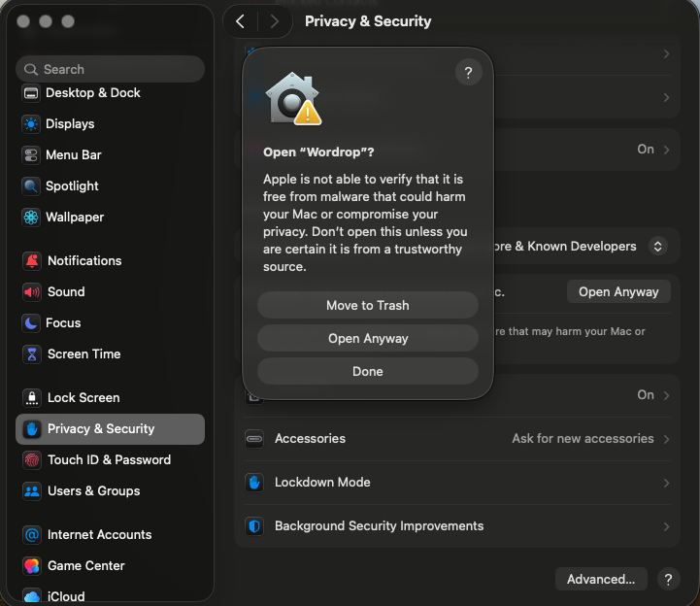The width and height of the screenshot is (700, 606).
Task: Go forward with the right arrow
Action: click(275, 21)
